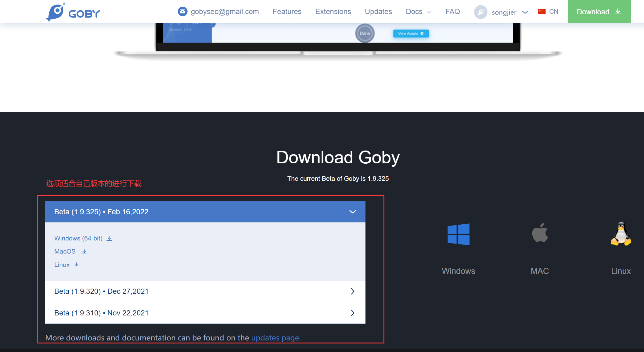Follow the updates page link
This screenshot has width=644, height=352.
(276, 338)
